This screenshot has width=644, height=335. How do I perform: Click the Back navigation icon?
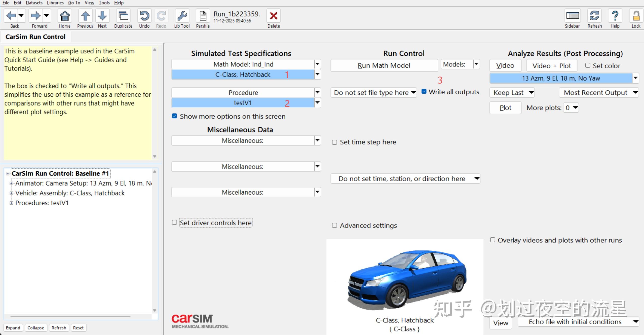pos(11,16)
